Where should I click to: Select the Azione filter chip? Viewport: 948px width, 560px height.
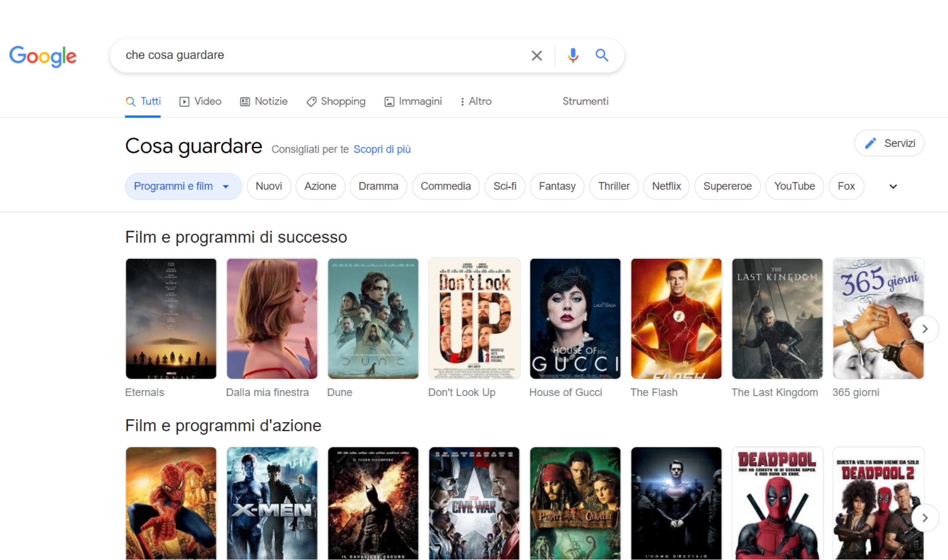[x=320, y=187]
